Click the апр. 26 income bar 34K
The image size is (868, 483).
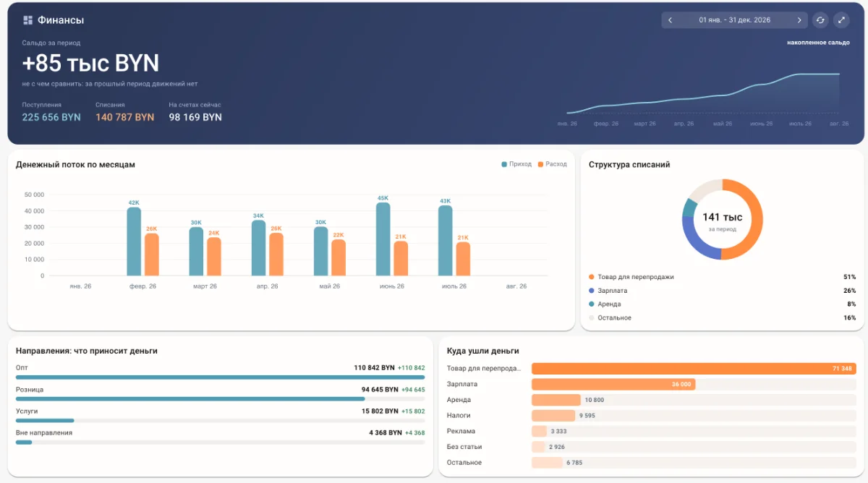(x=258, y=248)
